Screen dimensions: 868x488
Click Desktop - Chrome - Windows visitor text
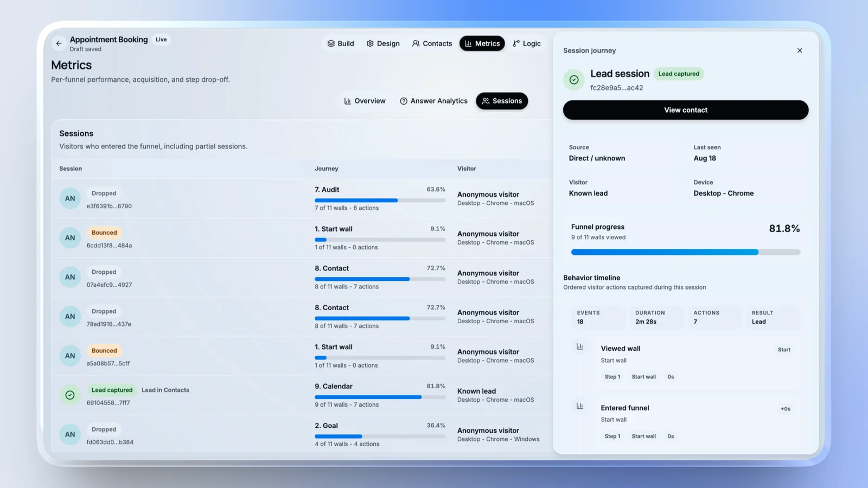point(499,439)
